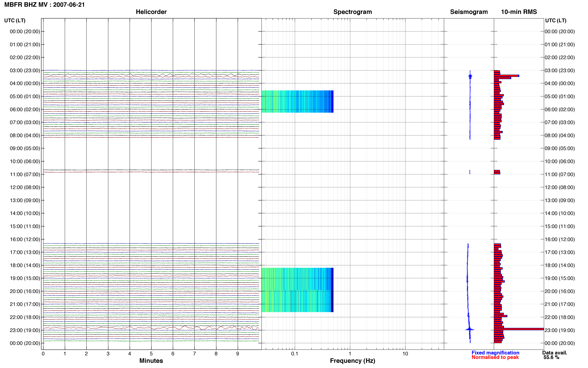Click left time label 19:00 (15:00)
The image size is (588, 368).
(25, 278)
